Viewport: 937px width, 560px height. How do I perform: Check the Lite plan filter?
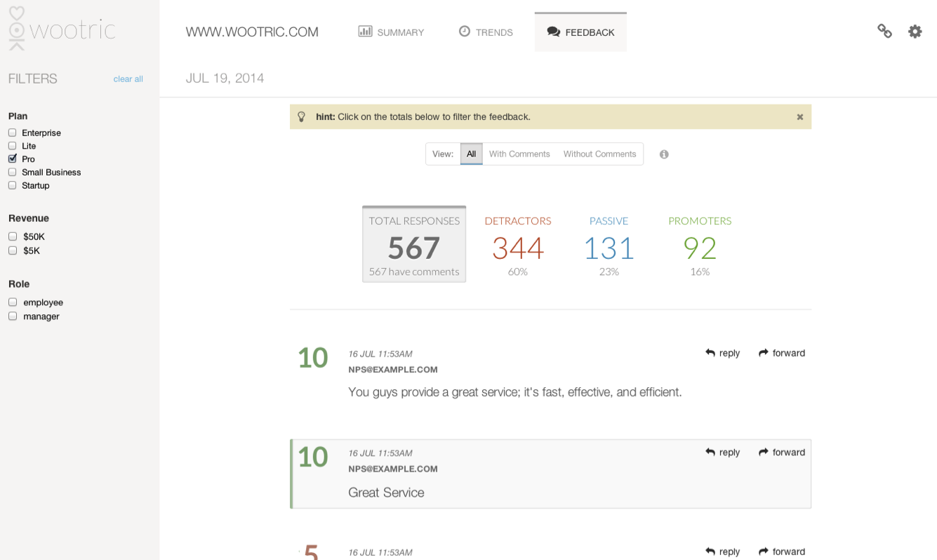pyautogui.click(x=13, y=146)
